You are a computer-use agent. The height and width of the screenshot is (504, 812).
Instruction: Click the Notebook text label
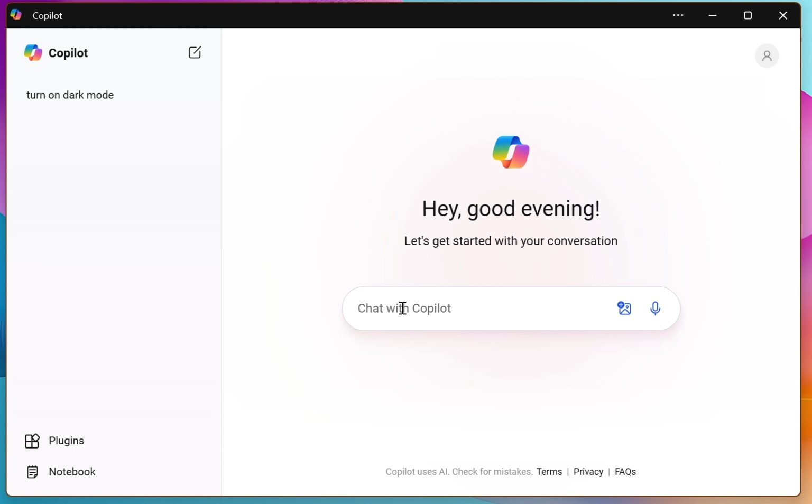(73, 472)
